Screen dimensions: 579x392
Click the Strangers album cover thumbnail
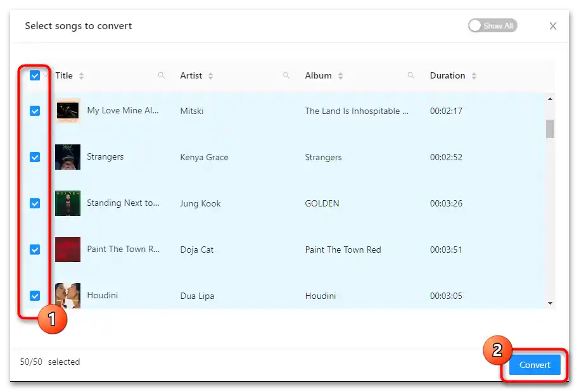click(68, 157)
